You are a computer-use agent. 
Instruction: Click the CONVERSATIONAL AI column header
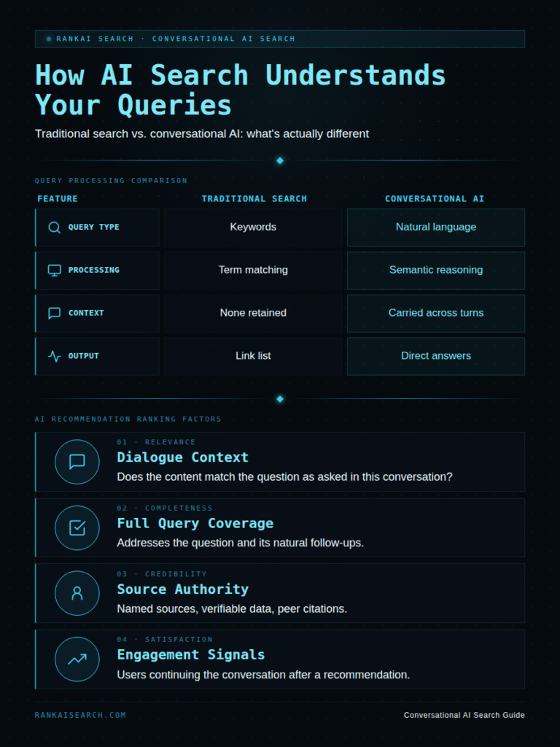coord(435,198)
